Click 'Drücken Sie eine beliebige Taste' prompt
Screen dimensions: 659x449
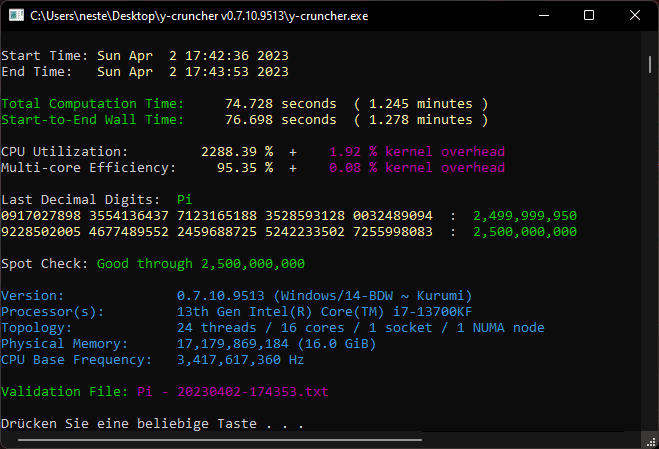click(x=129, y=423)
